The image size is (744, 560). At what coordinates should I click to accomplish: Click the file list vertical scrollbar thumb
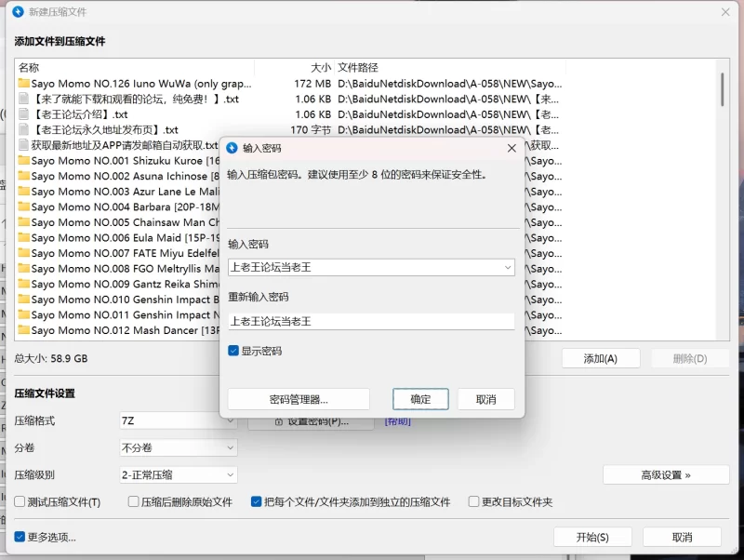[x=723, y=89]
